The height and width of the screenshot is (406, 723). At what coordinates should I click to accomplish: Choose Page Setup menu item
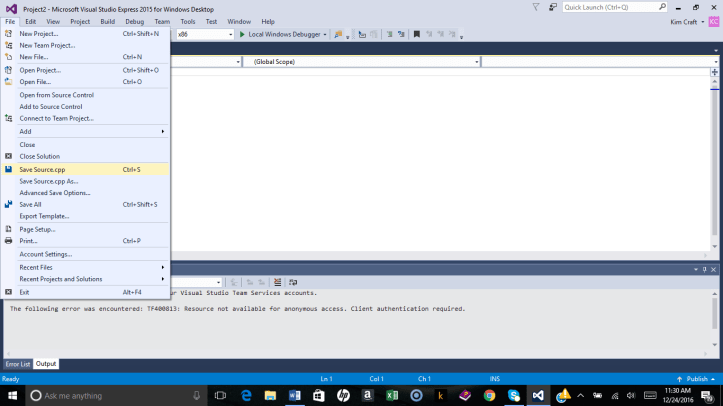[85, 229]
